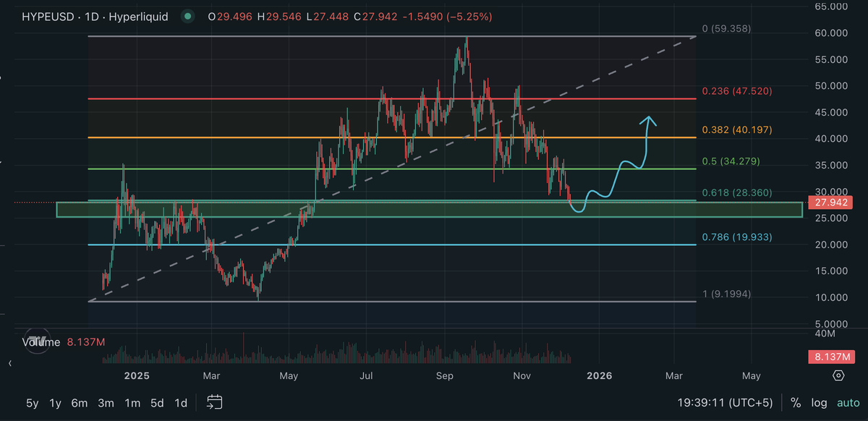Click the 2026 label on time axis
This screenshot has height=421, width=868.
pyautogui.click(x=600, y=375)
